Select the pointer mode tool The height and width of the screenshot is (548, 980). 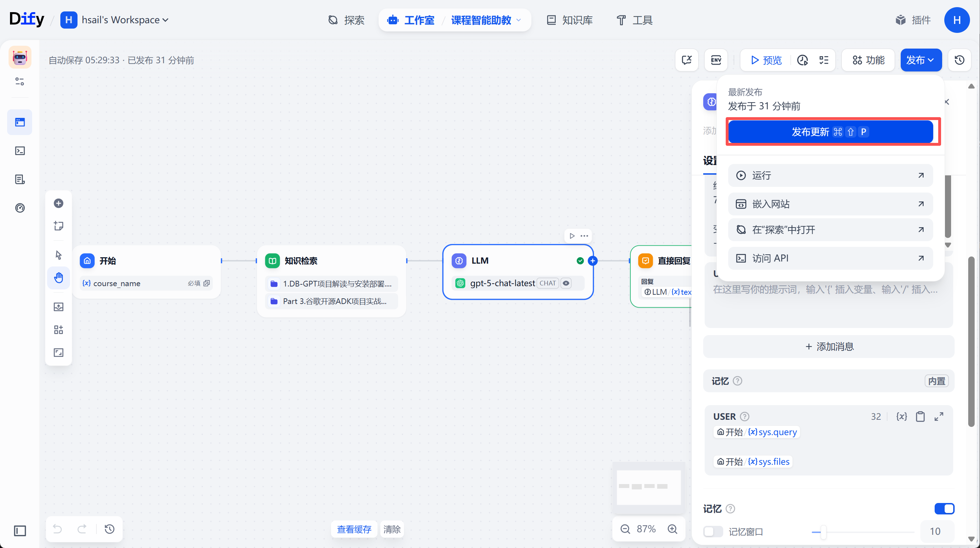coord(59,255)
